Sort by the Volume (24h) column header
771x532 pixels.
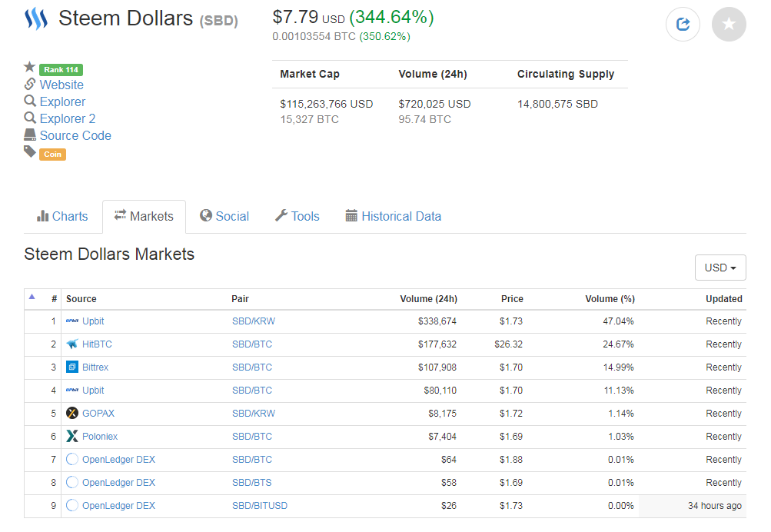coord(428,299)
